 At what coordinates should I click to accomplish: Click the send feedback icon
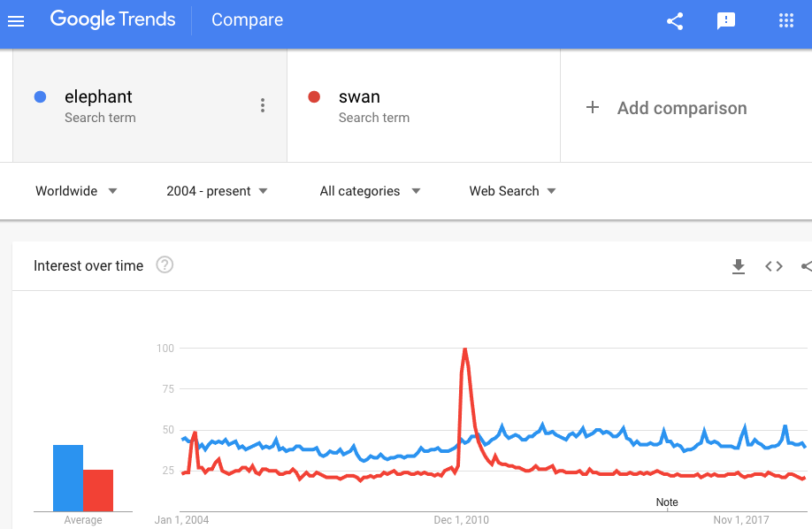tap(726, 21)
